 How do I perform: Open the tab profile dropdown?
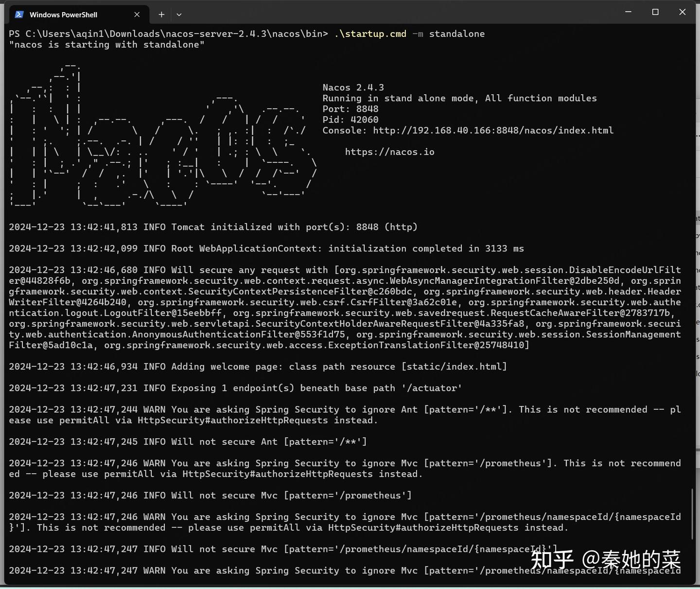(179, 15)
